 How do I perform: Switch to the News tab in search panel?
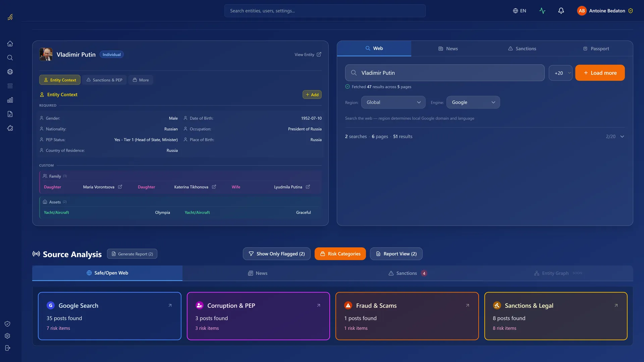tap(448, 49)
